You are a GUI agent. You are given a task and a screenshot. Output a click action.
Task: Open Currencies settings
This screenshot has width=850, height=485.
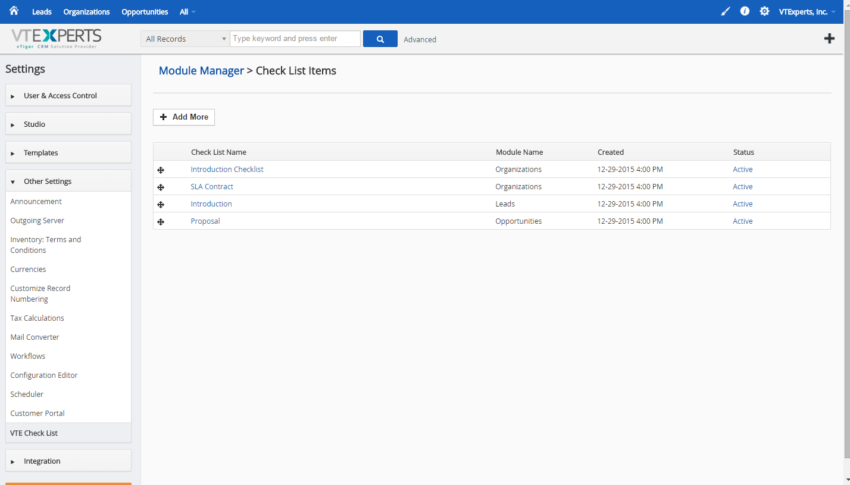pos(28,269)
